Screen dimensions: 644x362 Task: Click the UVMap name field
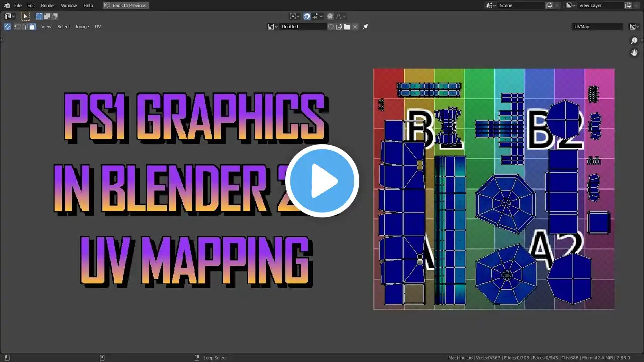(597, 27)
